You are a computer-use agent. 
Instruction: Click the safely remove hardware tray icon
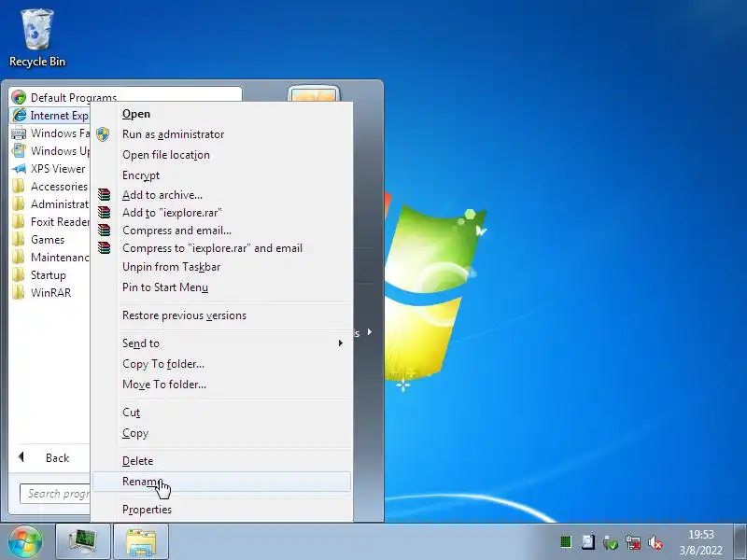point(611,542)
